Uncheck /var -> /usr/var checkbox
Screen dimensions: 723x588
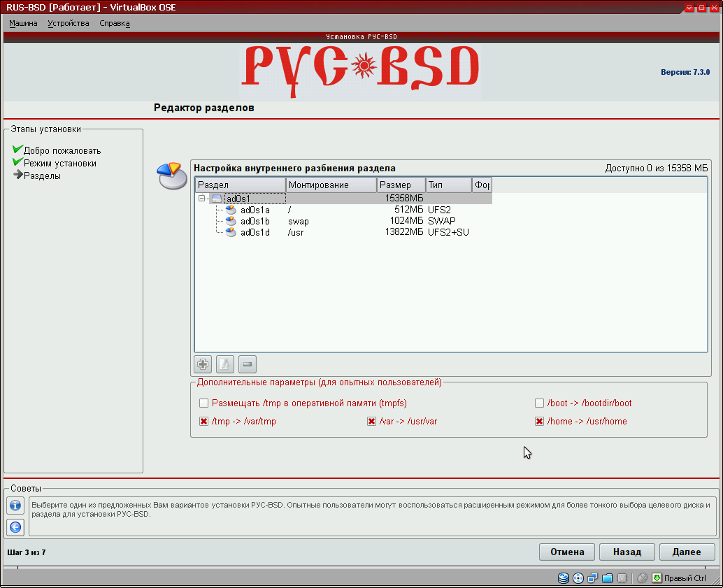click(372, 421)
